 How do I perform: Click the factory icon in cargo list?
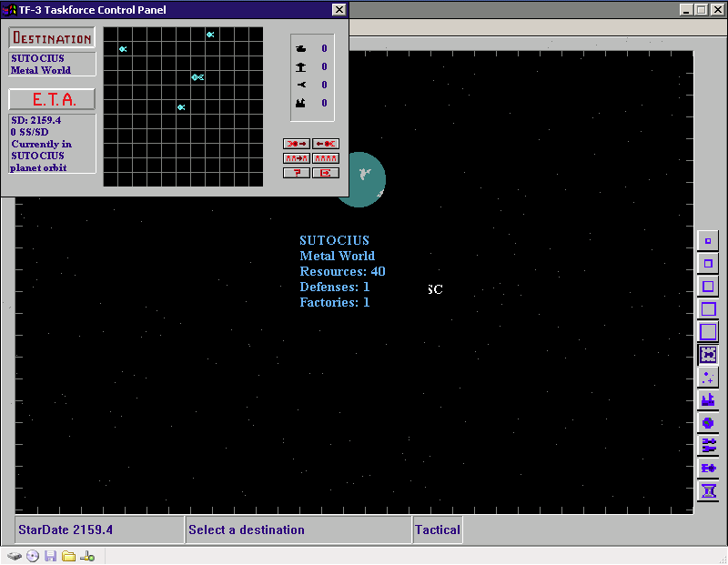[x=301, y=103]
